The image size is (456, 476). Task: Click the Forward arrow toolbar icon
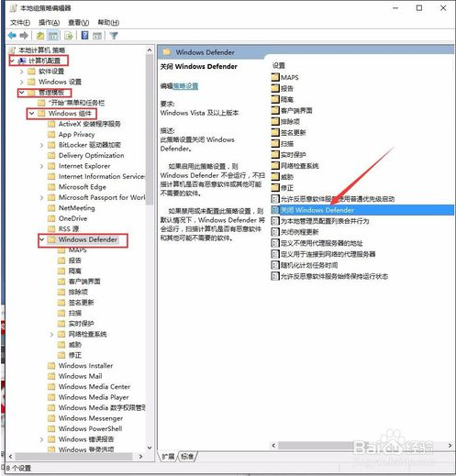24,36
